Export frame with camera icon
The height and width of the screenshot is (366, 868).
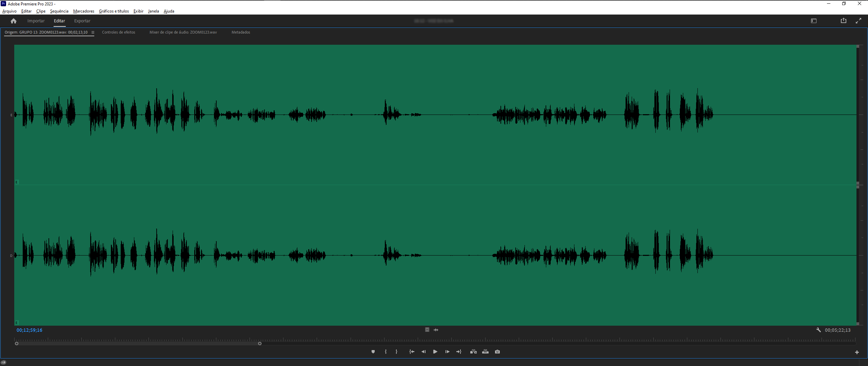(x=497, y=352)
